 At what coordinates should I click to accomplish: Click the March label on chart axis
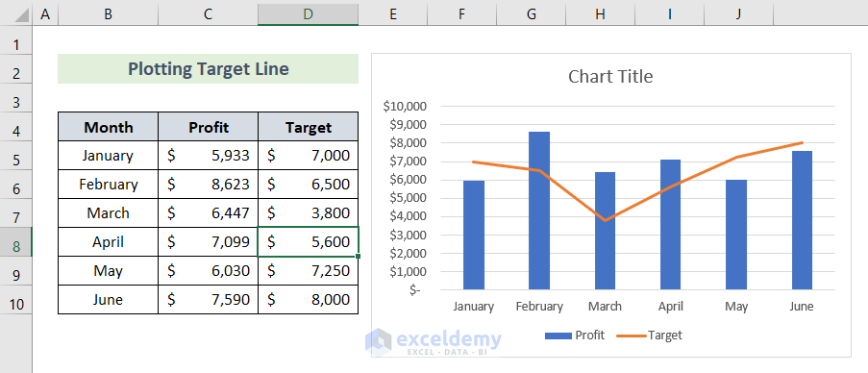pos(605,306)
